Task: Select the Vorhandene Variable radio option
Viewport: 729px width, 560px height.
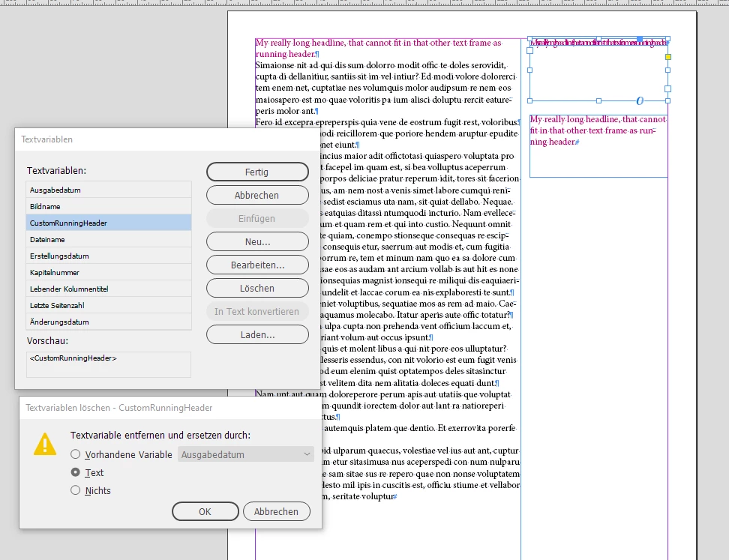Action: tap(75, 454)
